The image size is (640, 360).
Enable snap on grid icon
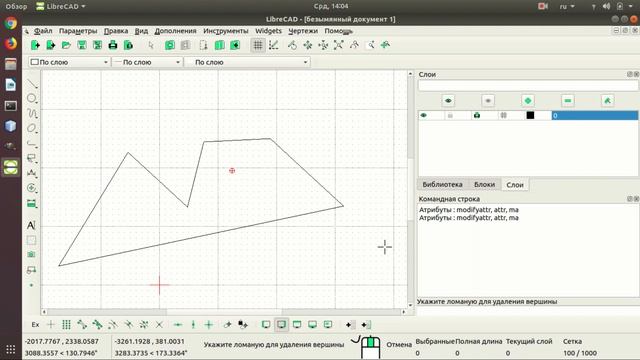(x=66, y=324)
